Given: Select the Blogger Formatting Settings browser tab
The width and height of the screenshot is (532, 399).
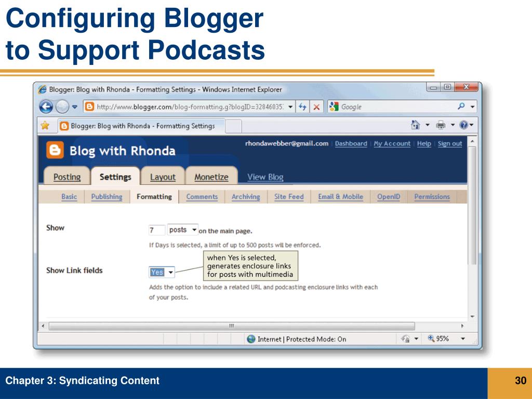Looking at the screenshot, I should [x=141, y=126].
